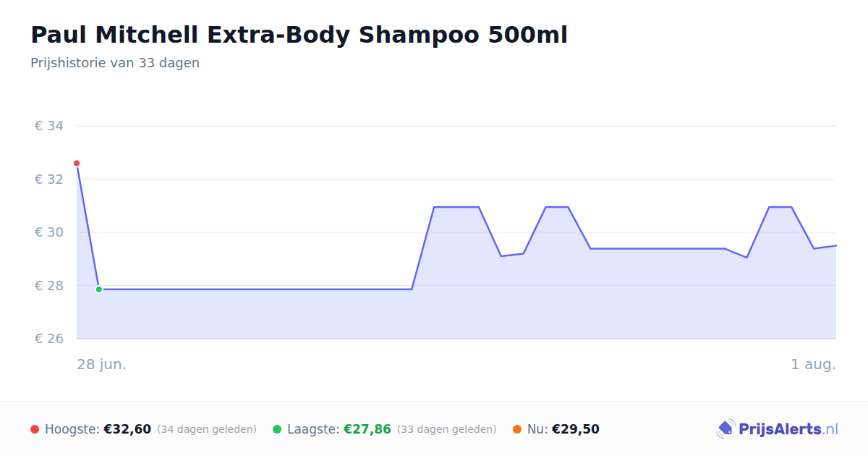Click the € 28 axis label
The width and height of the screenshot is (868, 456).
[x=49, y=286]
